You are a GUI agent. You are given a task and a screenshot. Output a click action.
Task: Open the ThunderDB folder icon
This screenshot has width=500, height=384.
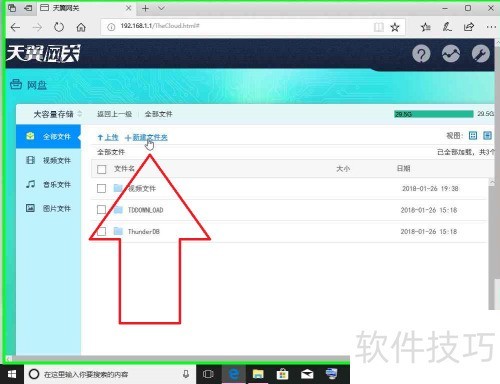pyautogui.click(x=118, y=231)
